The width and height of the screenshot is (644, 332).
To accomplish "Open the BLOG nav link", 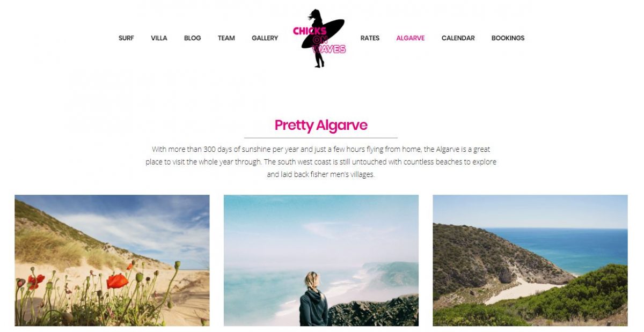I will [x=192, y=38].
